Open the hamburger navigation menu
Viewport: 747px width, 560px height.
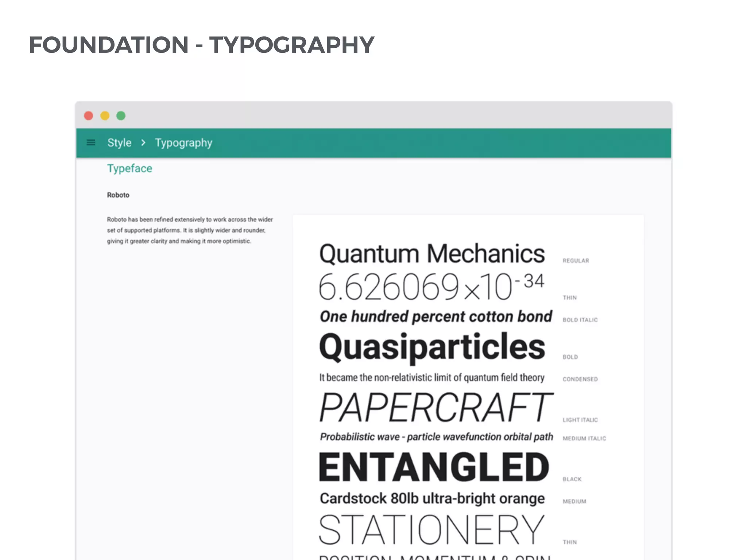(91, 143)
